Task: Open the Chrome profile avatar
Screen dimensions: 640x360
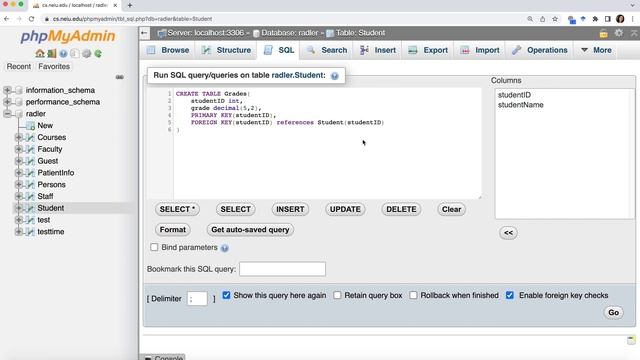Action: click(x=620, y=19)
